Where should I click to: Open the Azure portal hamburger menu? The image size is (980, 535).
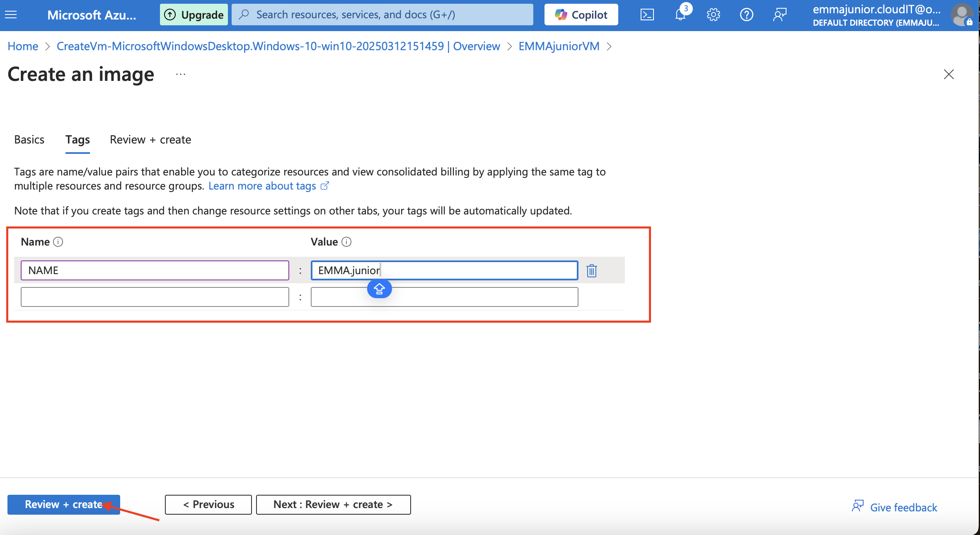coord(11,15)
